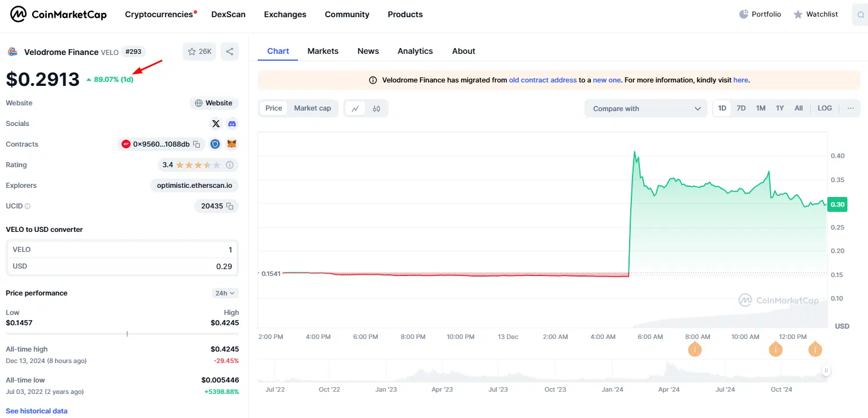Click the notice info icon in migration banner
This screenshot has width=868, height=418.
373,80
